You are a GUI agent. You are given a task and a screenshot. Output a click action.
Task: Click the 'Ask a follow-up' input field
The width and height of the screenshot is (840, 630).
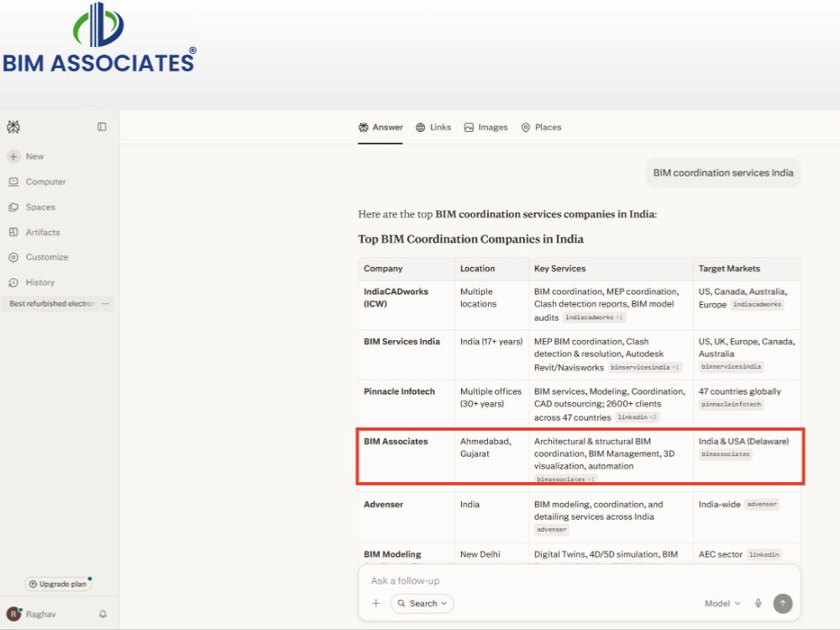coord(579,580)
